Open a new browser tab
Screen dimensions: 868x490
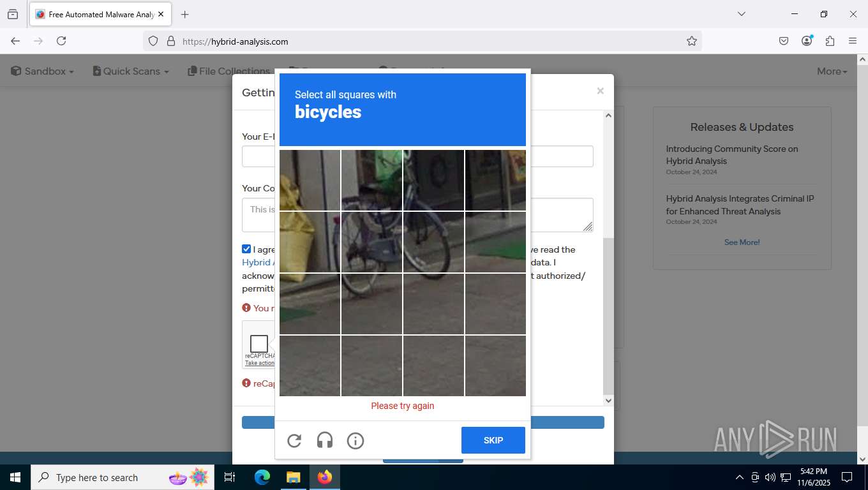pyautogui.click(x=184, y=14)
